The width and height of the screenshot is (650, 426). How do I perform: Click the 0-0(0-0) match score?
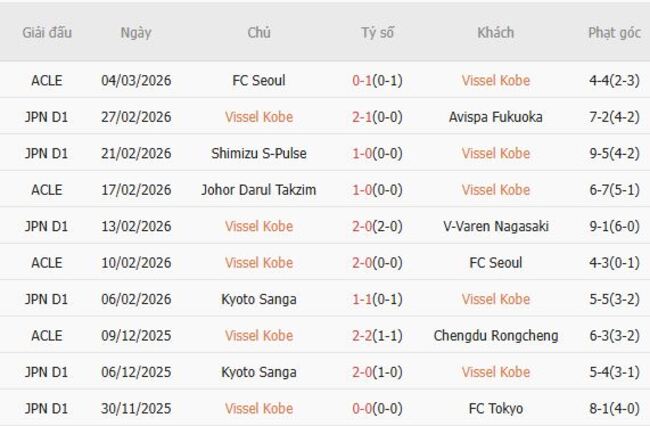(x=377, y=408)
